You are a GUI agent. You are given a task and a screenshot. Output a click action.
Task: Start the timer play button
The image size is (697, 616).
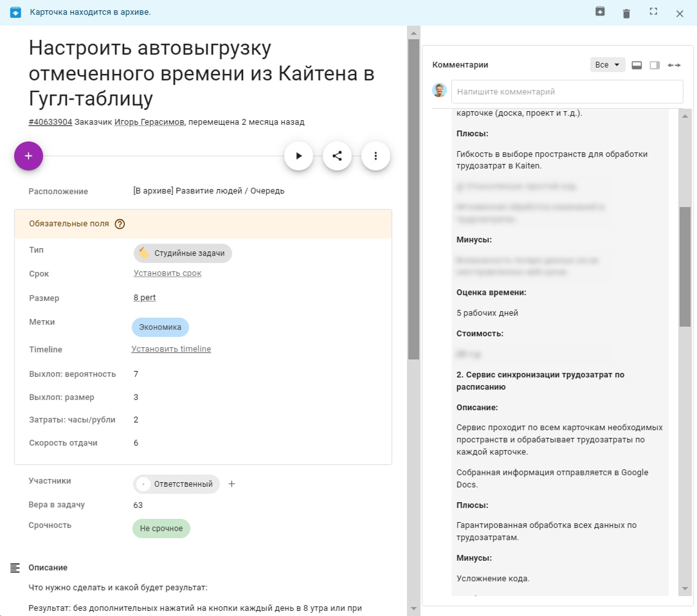tap(298, 156)
